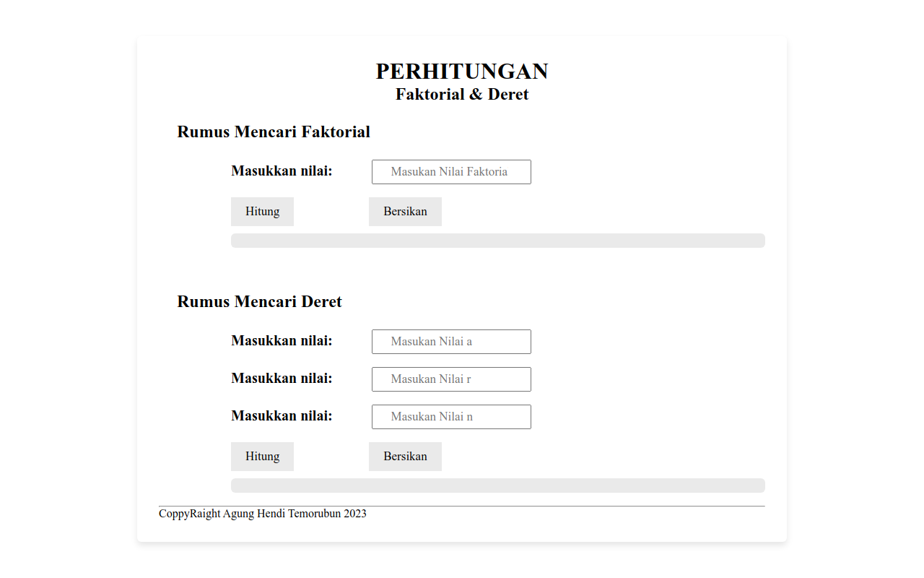Click the Rumus Mencari Faktorial heading
This screenshot has height=578, width=924.
coord(274,132)
